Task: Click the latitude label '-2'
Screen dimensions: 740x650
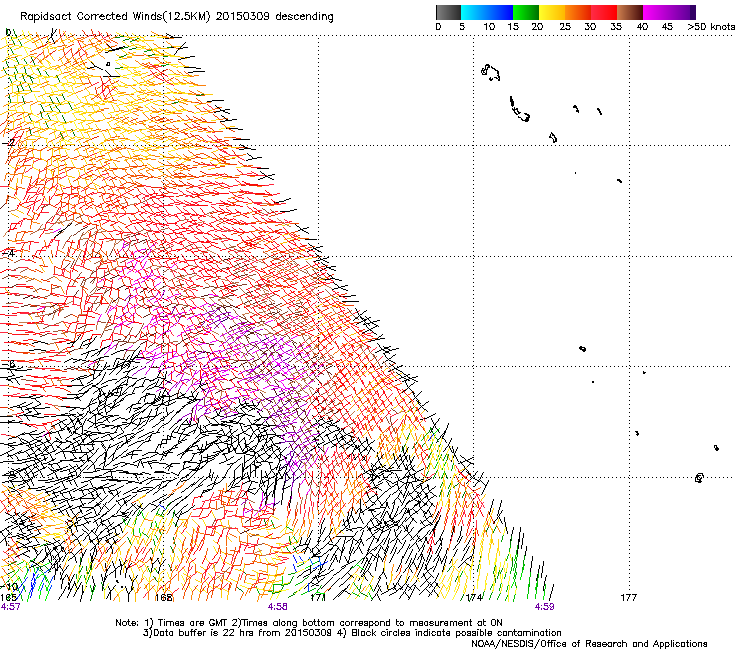Action: 8,142
